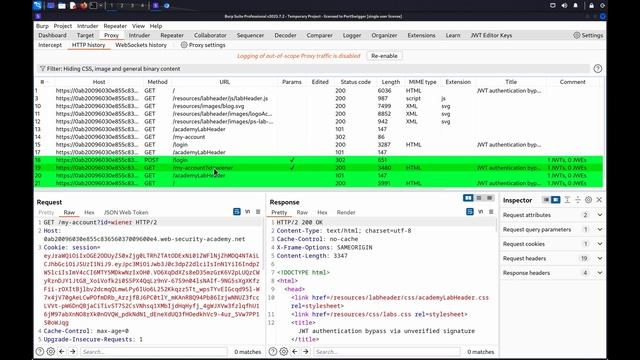Sort by Status code column header
This screenshot has width=640, height=360.
point(356,82)
